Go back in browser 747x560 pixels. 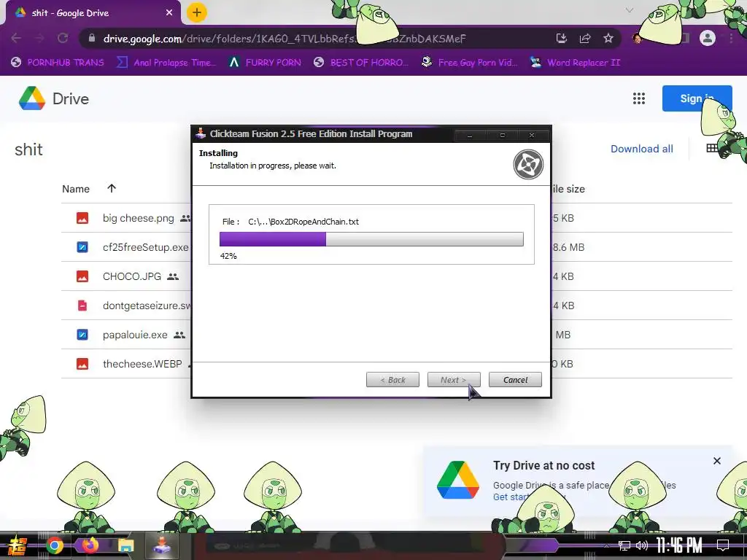(x=16, y=38)
